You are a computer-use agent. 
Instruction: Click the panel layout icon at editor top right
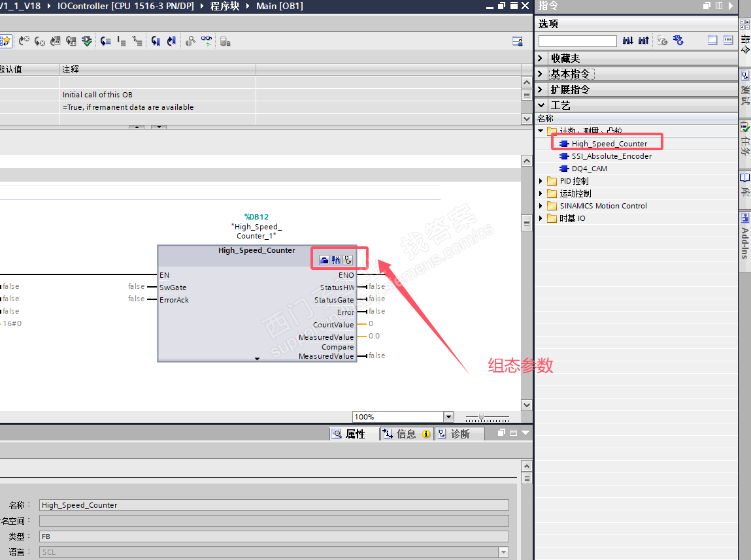[x=517, y=41]
